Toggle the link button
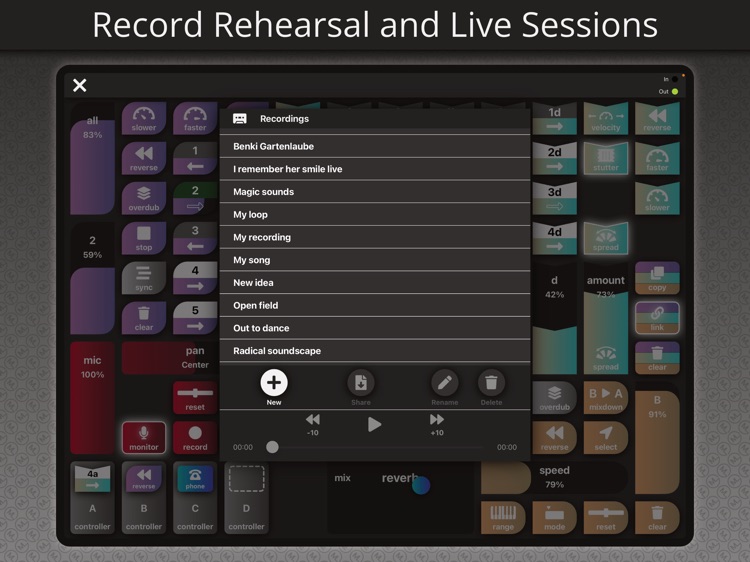 pos(657,318)
